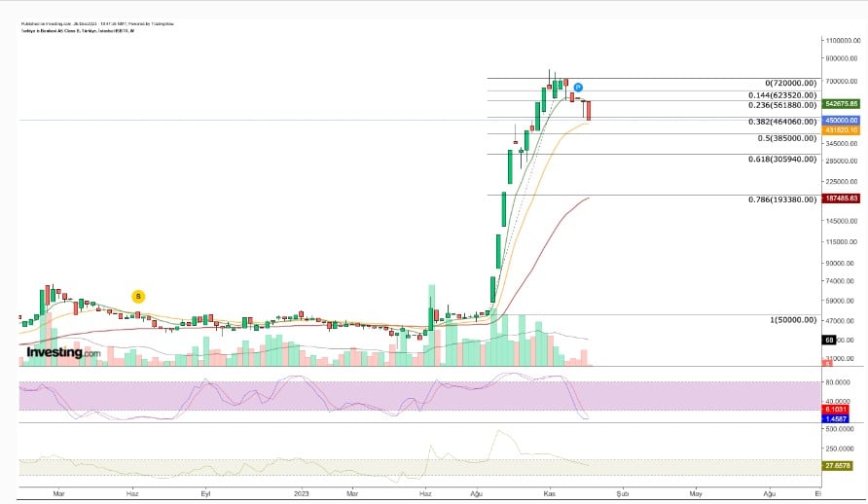Click the black 68 volume label
Screen dimensions: 868x504
click(830, 340)
